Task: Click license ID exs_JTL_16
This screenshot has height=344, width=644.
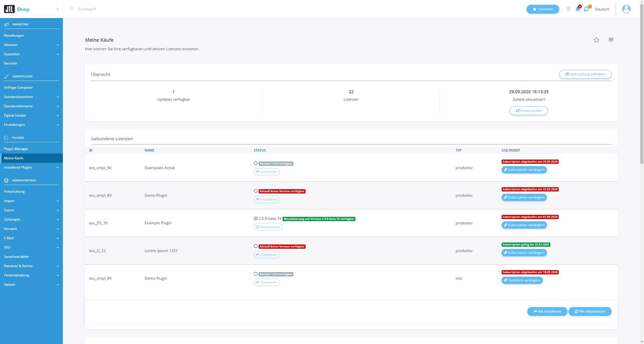Action: [98, 223]
